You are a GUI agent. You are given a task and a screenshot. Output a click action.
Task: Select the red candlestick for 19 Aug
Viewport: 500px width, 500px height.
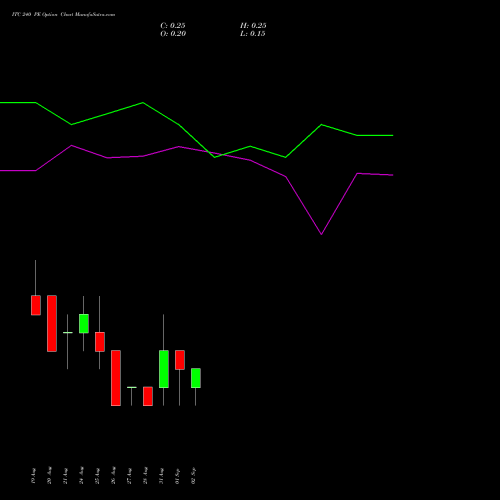click(x=36, y=305)
